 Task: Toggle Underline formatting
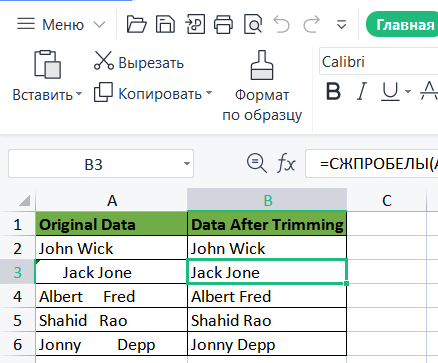[390, 91]
